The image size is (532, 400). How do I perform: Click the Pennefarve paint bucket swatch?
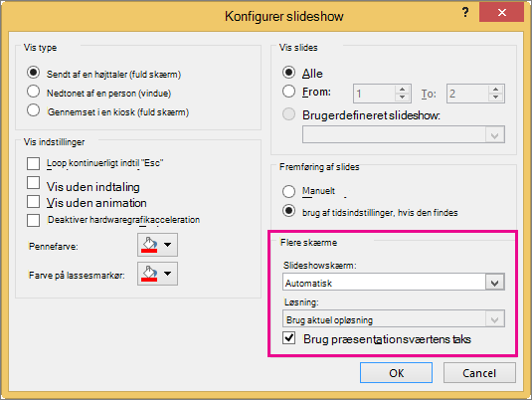click(x=149, y=245)
